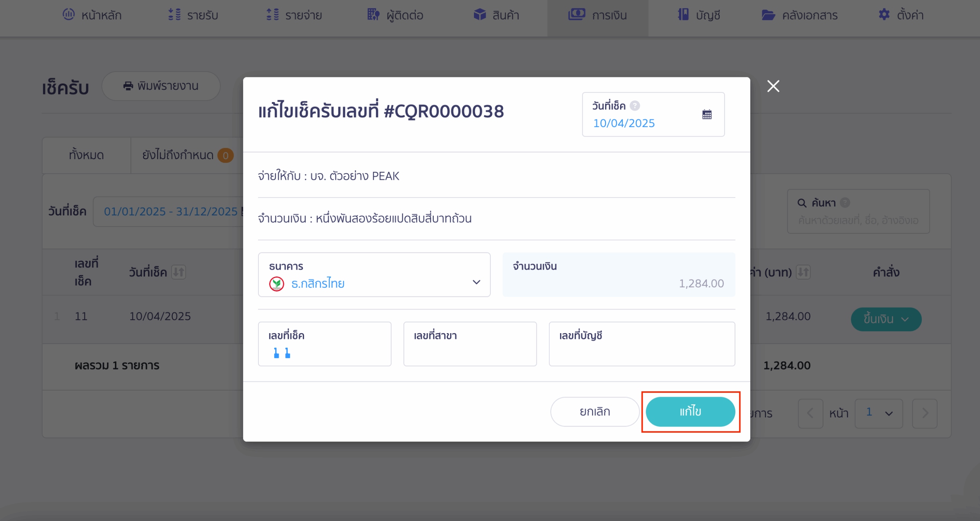Image resolution: width=980 pixels, height=521 pixels.
Task: Expand the ธนาคาร bank dropdown
Action: tap(374, 275)
